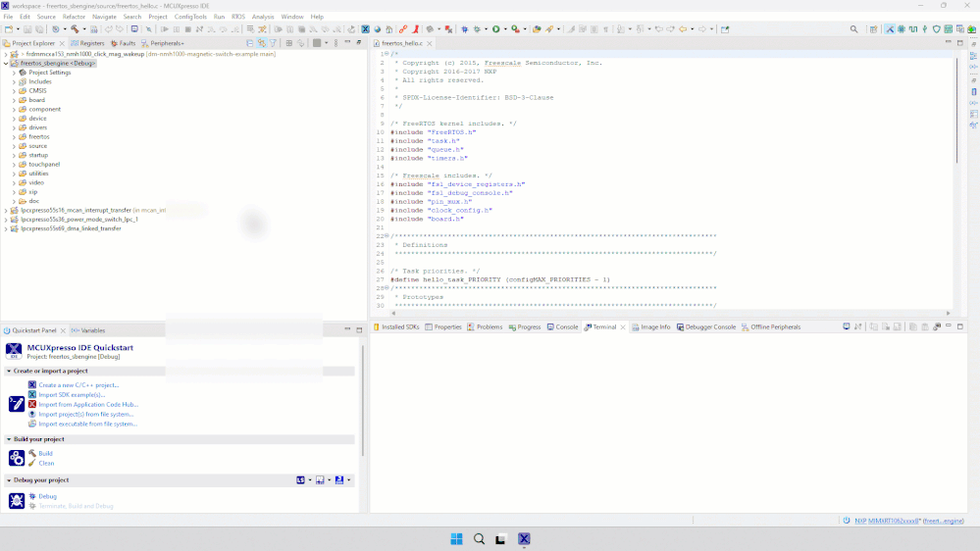Open the RTOS menu
This screenshot has width=980, height=551.
[x=238, y=17]
